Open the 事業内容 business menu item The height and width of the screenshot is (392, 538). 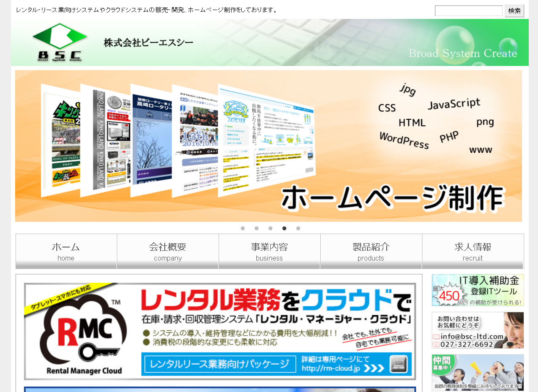point(269,251)
